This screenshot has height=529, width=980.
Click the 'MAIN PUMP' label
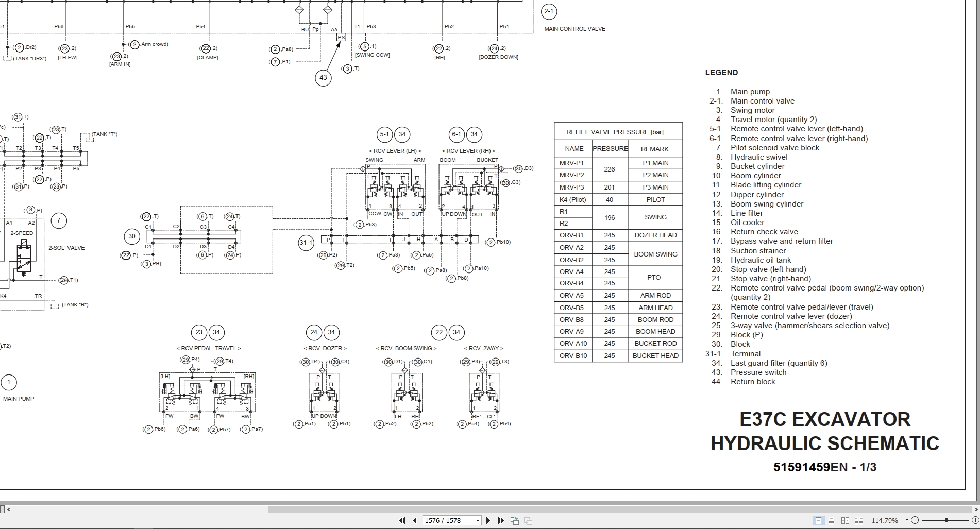(19, 399)
